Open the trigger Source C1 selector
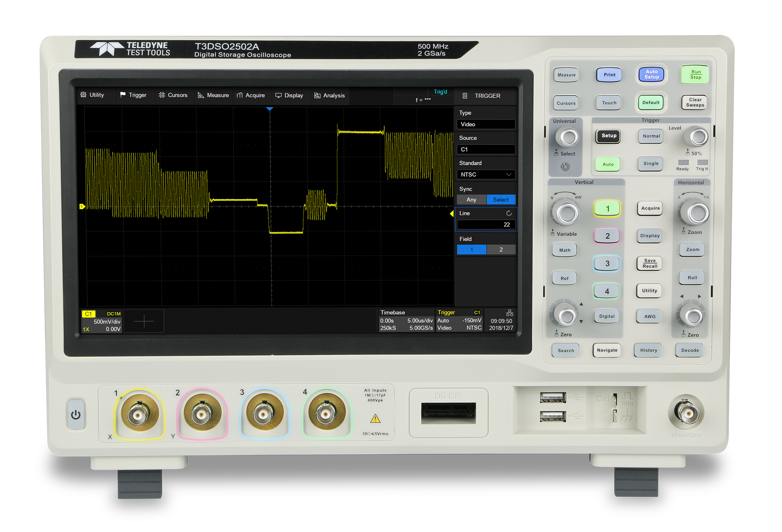Image resolution: width=782 pixels, height=532 pixels. 486,149
